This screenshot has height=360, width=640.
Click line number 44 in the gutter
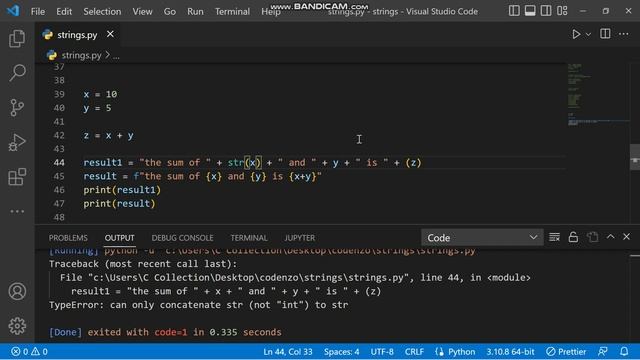59,162
